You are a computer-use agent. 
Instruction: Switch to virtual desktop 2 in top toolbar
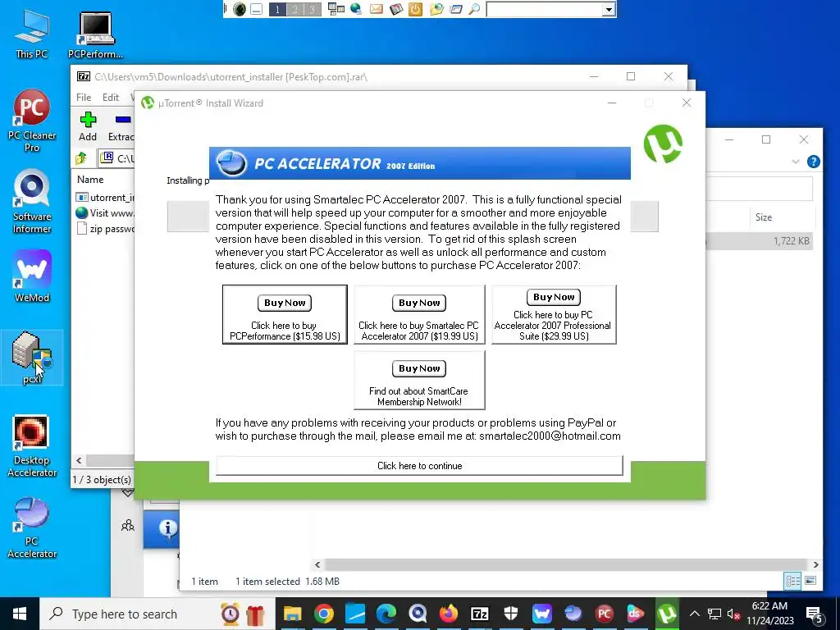294,9
